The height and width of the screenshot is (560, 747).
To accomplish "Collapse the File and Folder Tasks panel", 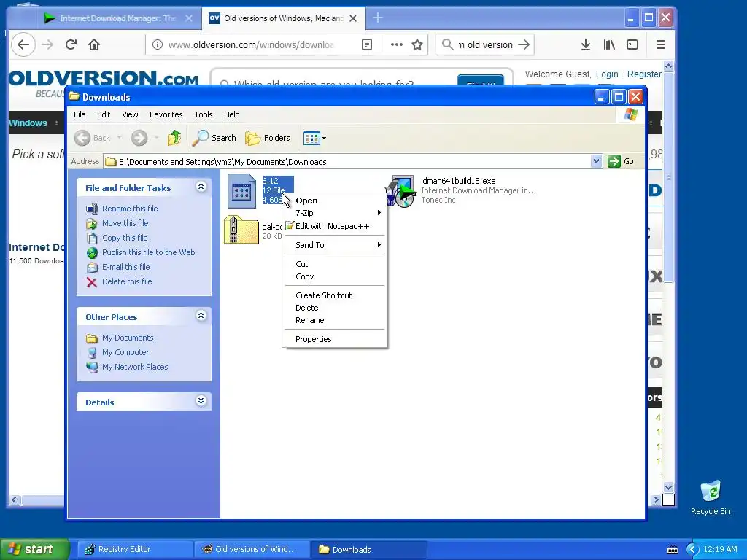I will (201, 187).
